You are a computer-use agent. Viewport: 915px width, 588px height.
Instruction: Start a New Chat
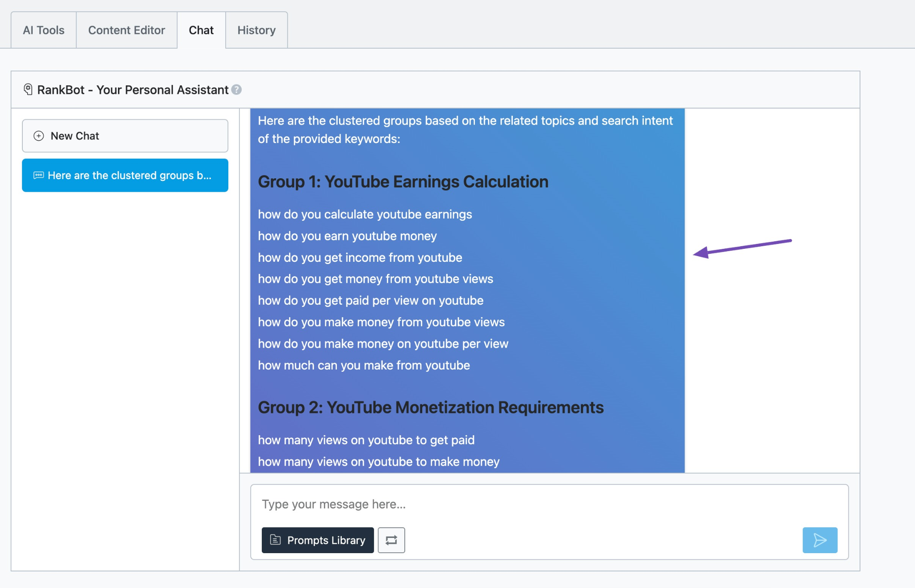[x=125, y=136]
